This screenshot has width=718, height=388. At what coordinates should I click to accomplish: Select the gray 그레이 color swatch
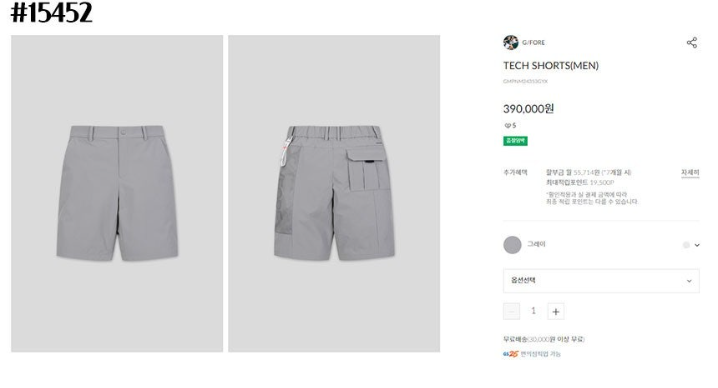click(x=512, y=245)
